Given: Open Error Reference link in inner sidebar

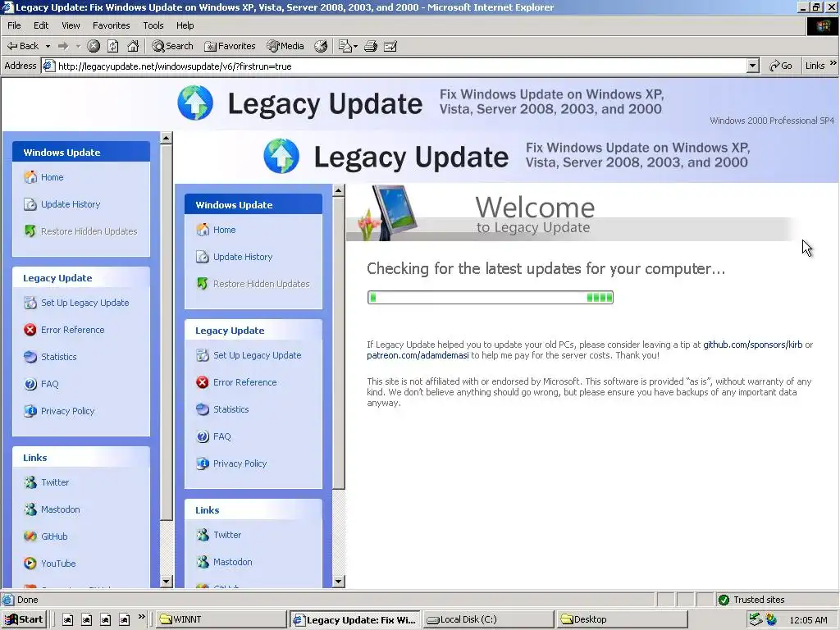Looking at the screenshot, I should tap(244, 382).
